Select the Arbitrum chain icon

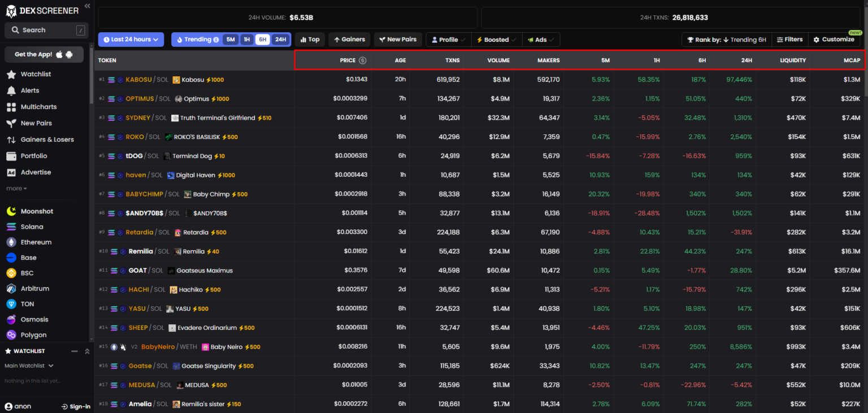click(x=11, y=289)
